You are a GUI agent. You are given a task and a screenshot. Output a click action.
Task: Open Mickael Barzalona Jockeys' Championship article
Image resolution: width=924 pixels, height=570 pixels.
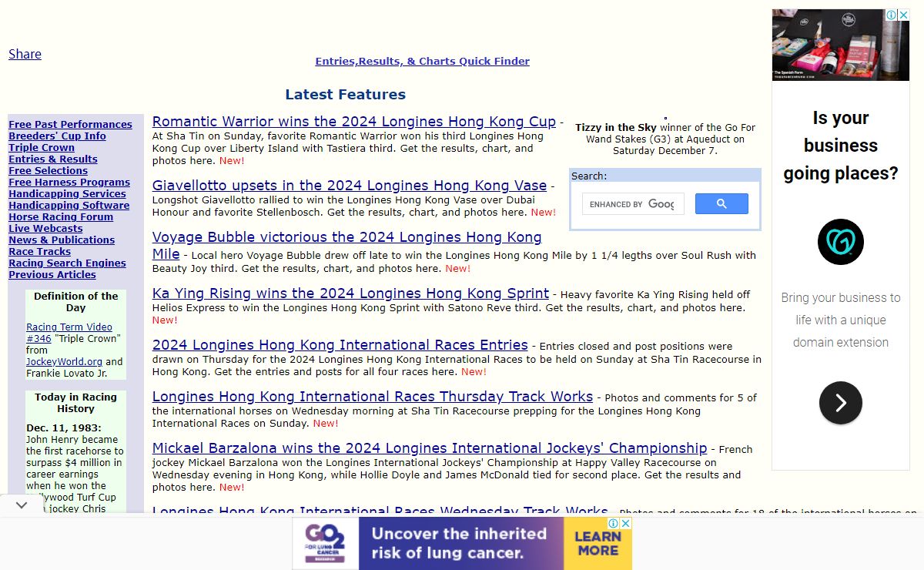pyautogui.click(x=430, y=448)
